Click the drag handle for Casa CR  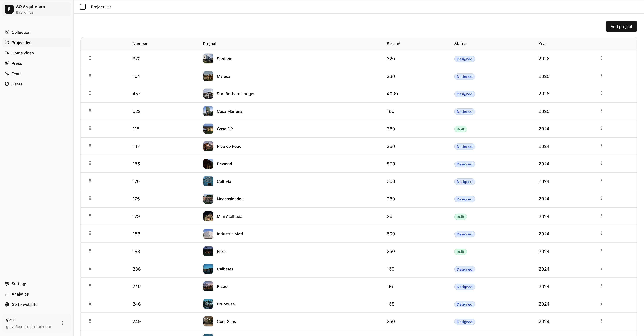click(x=90, y=128)
